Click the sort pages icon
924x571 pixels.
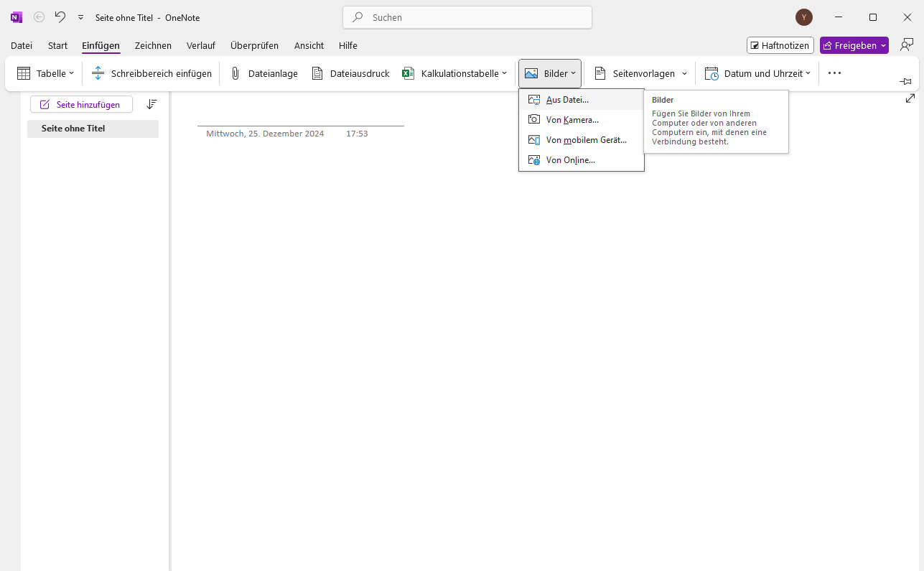[x=151, y=105]
